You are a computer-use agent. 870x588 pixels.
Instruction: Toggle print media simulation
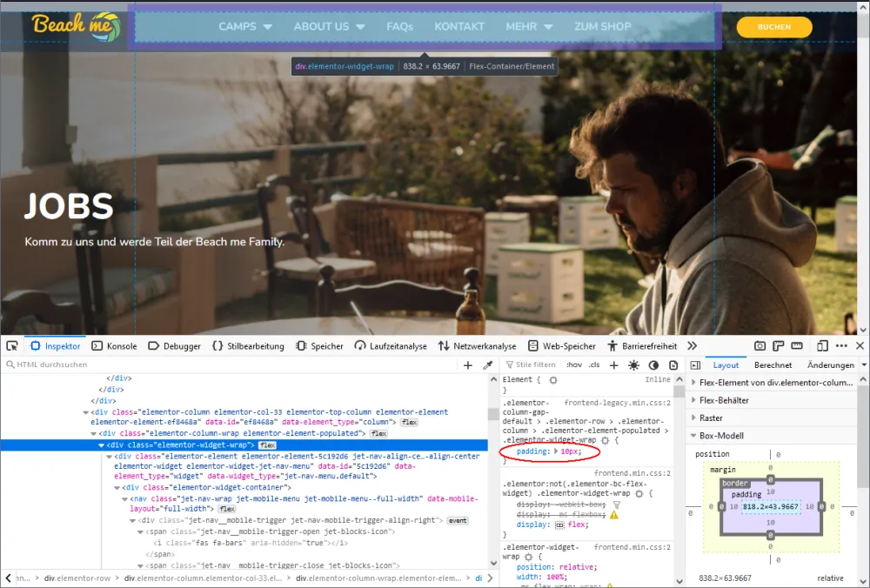point(673,365)
